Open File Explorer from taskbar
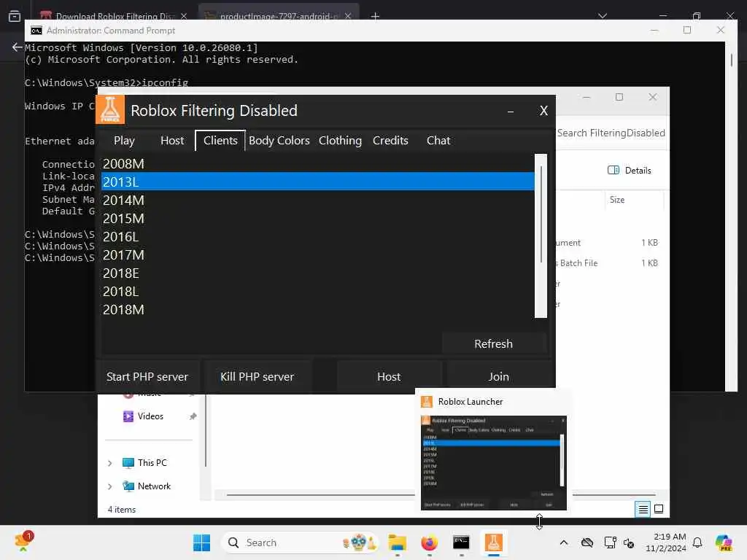The height and width of the screenshot is (560, 747). (397, 542)
